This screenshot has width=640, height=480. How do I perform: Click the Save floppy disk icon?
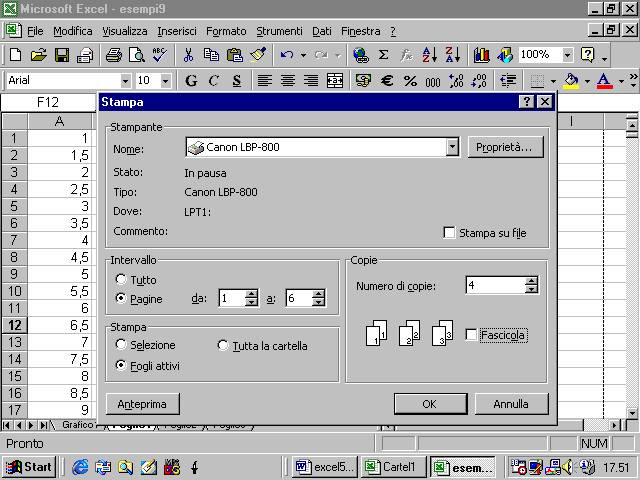click(x=62, y=55)
